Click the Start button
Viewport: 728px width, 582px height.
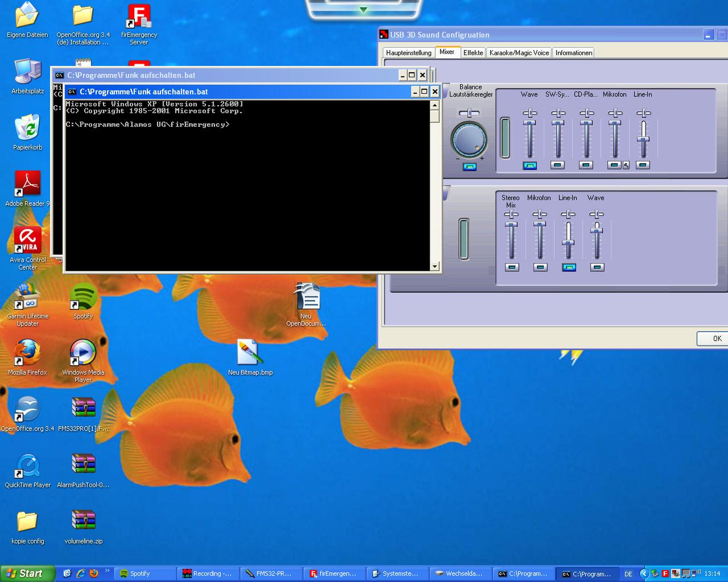(27, 573)
